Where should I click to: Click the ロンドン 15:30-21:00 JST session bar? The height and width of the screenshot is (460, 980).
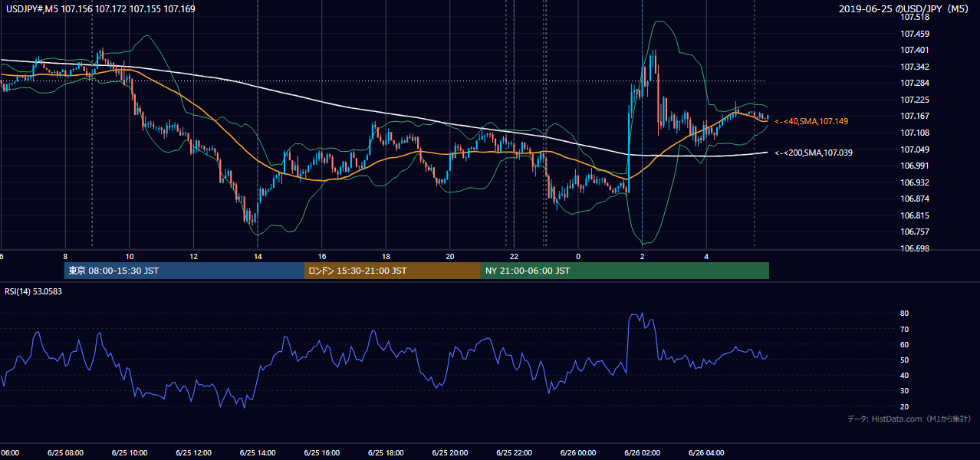pyautogui.click(x=393, y=271)
